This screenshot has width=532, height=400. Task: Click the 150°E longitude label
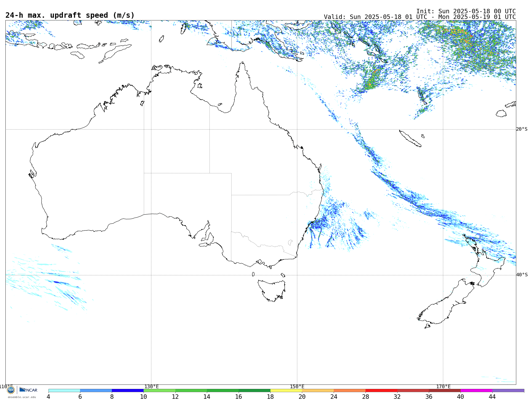(x=297, y=387)
